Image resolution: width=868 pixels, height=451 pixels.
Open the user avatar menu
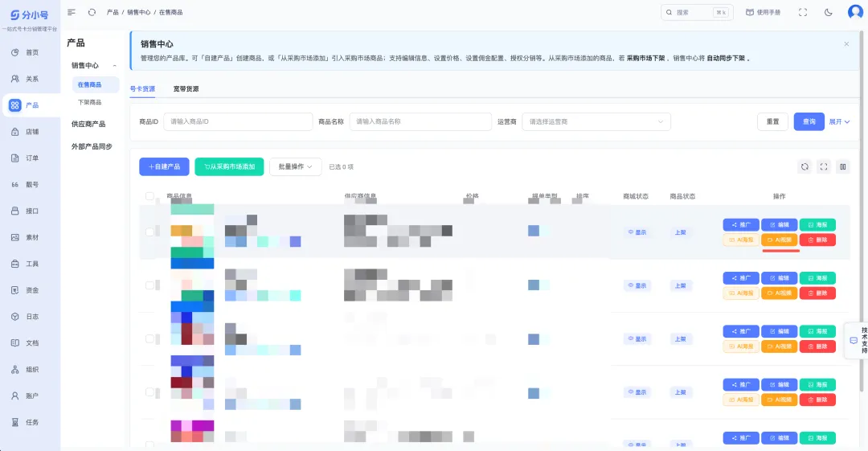tap(855, 11)
